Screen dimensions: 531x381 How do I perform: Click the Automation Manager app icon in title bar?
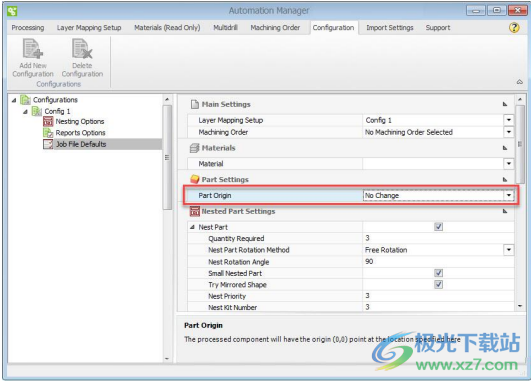coord(12,11)
